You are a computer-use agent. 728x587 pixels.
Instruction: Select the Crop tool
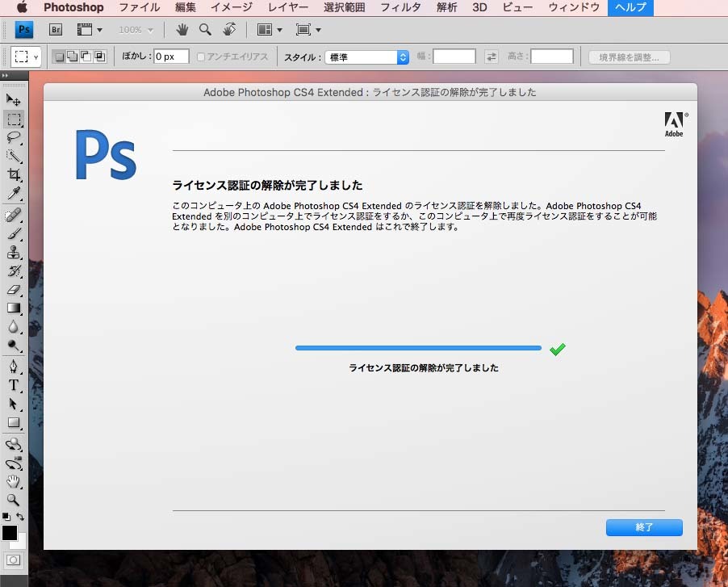[x=14, y=174]
